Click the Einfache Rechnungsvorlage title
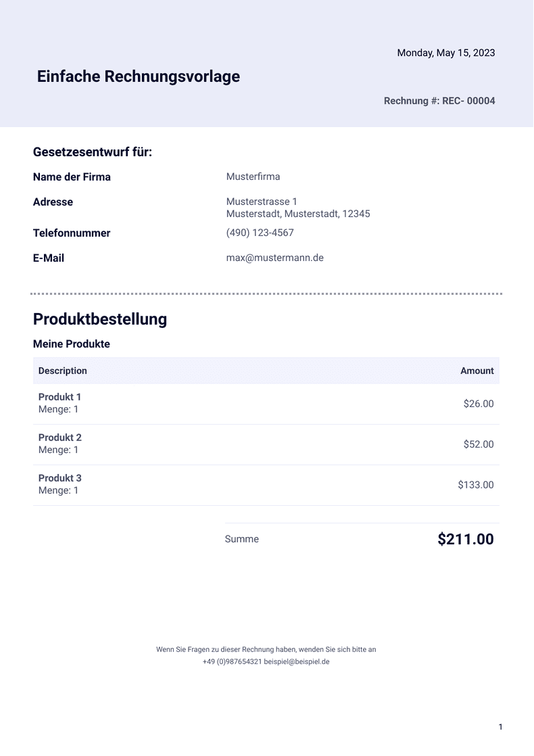This screenshot has width=534, height=756. 139,76
